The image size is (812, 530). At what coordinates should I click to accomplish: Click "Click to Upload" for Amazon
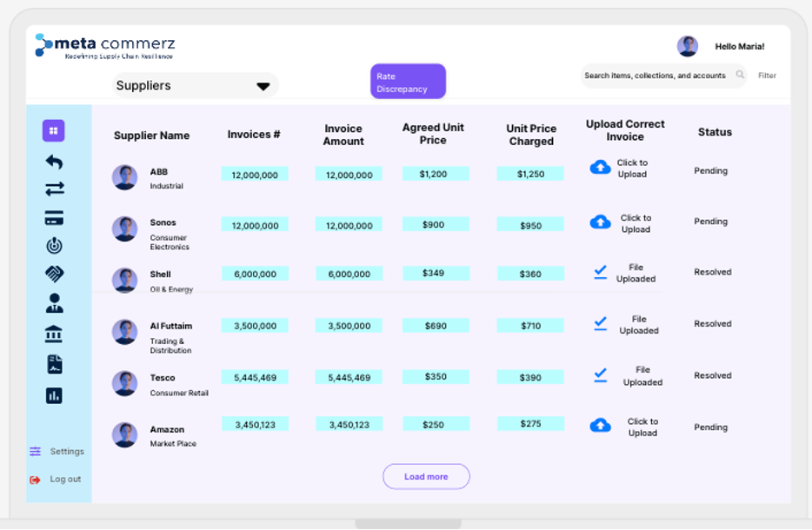(642, 427)
